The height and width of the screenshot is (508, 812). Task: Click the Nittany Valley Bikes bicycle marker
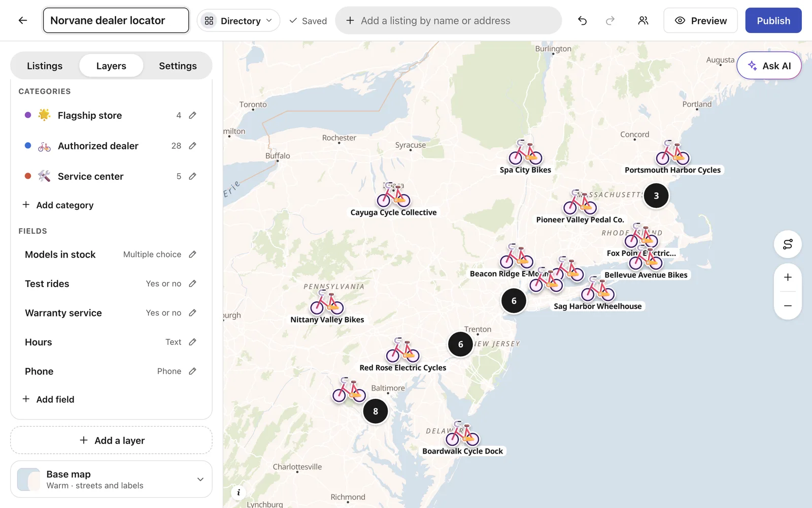tap(327, 302)
